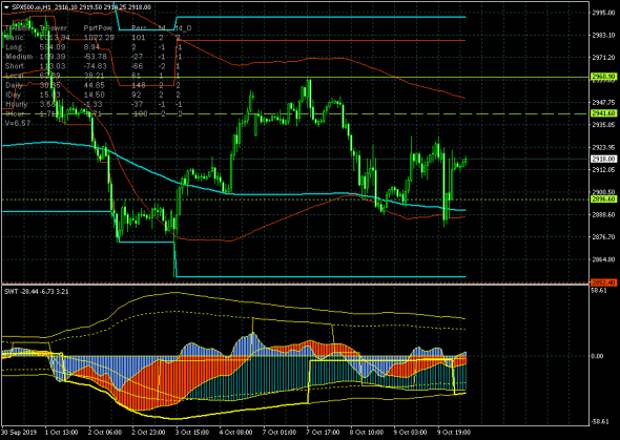Click the 9 Oct 19:00 time label
The image size is (620, 440).
click(454, 432)
